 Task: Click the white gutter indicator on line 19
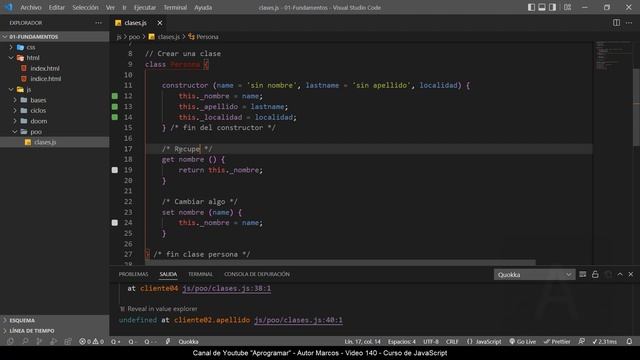[x=115, y=170]
